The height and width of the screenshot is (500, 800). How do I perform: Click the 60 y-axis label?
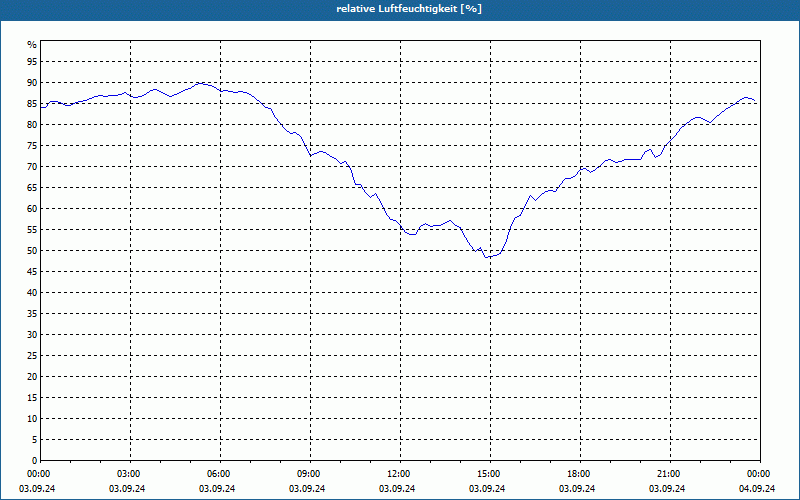click(32, 209)
